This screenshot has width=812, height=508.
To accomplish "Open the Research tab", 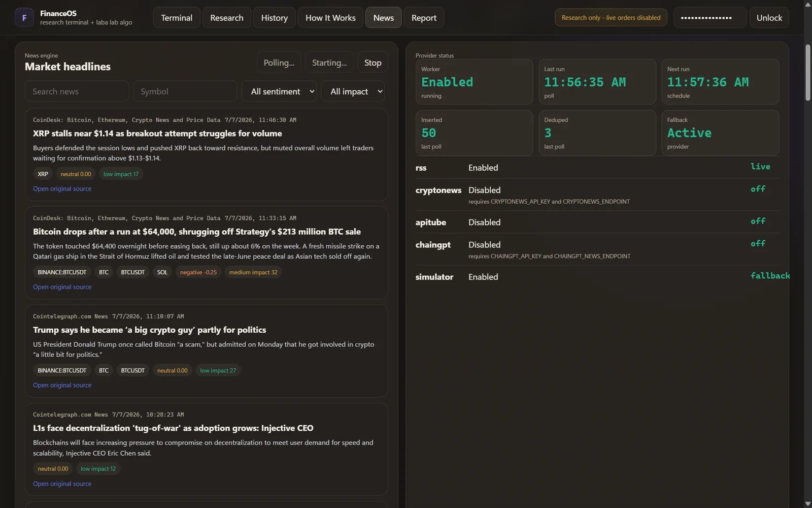I will click(227, 18).
